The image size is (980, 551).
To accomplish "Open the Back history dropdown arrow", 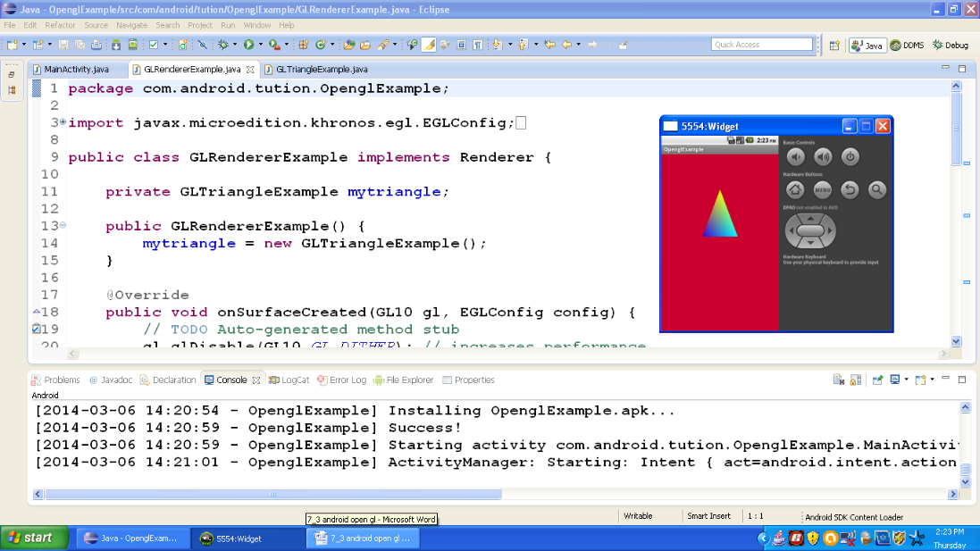I will 579,45.
